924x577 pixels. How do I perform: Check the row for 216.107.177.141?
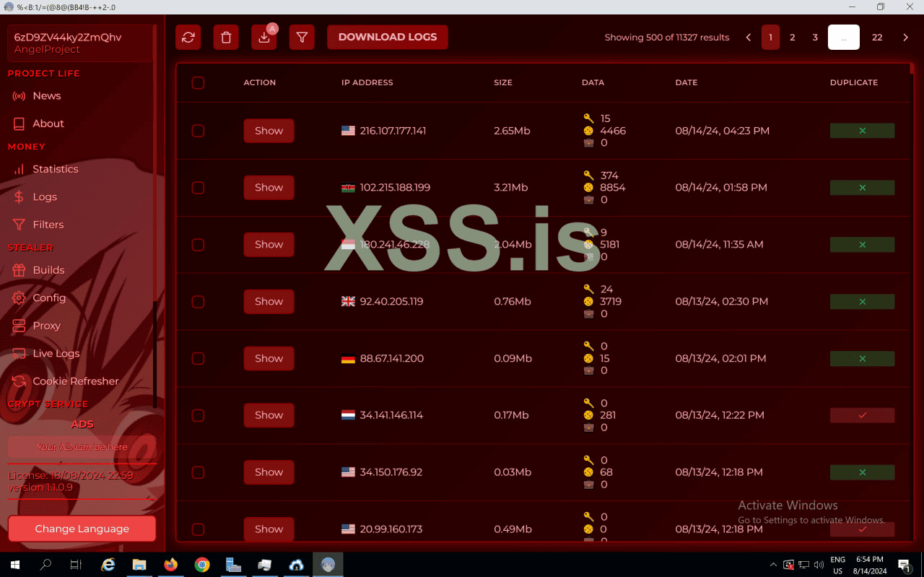[198, 131]
